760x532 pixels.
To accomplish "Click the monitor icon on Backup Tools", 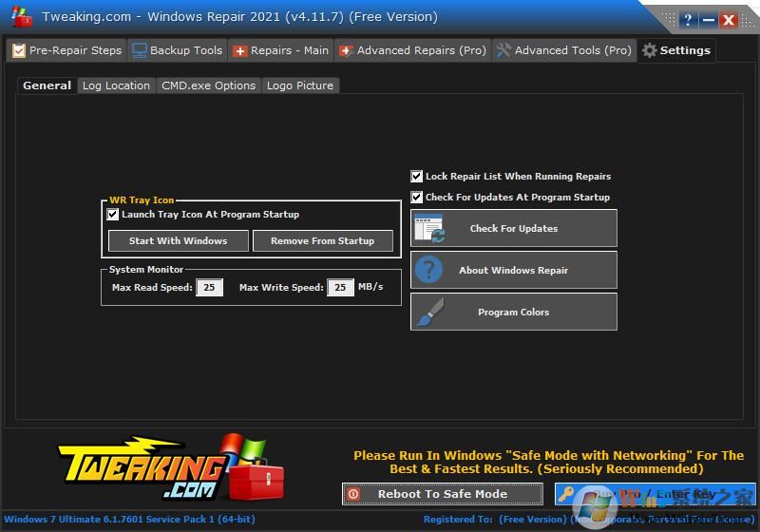I will (x=140, y=50).
